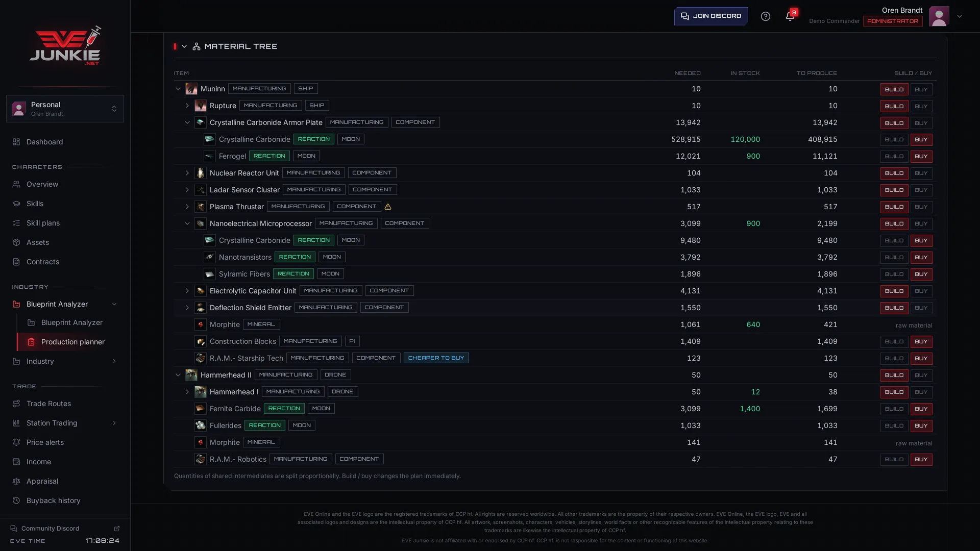Click Crystalline Carbonide in-stock value 120,000
980x551 pixels.
click(x=745, y=139)
